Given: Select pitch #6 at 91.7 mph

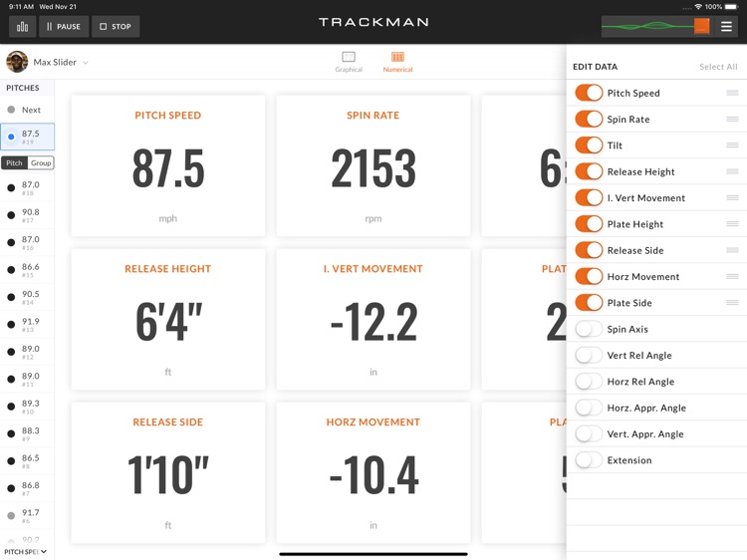Looking at the screenshot, I should pyautogui.click(x=27, y=516).
